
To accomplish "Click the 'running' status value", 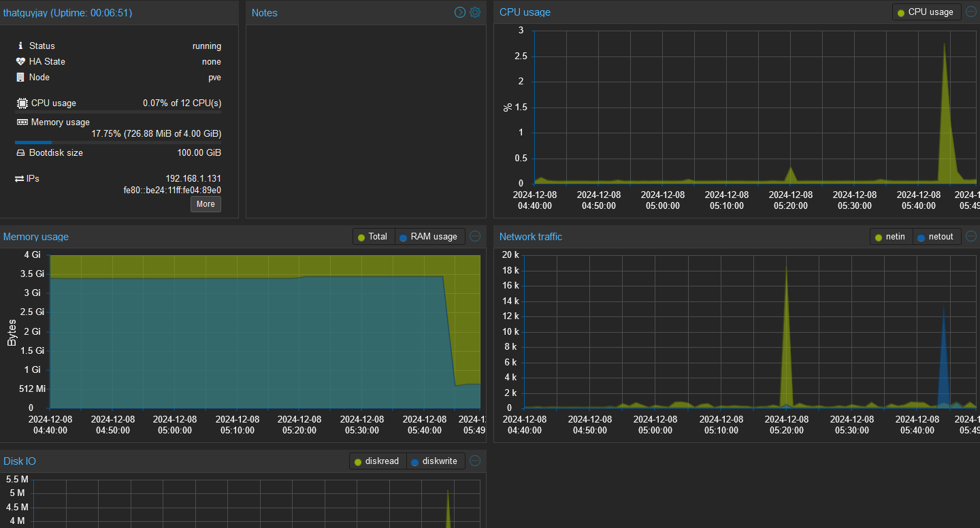I will tap(207, 46).
